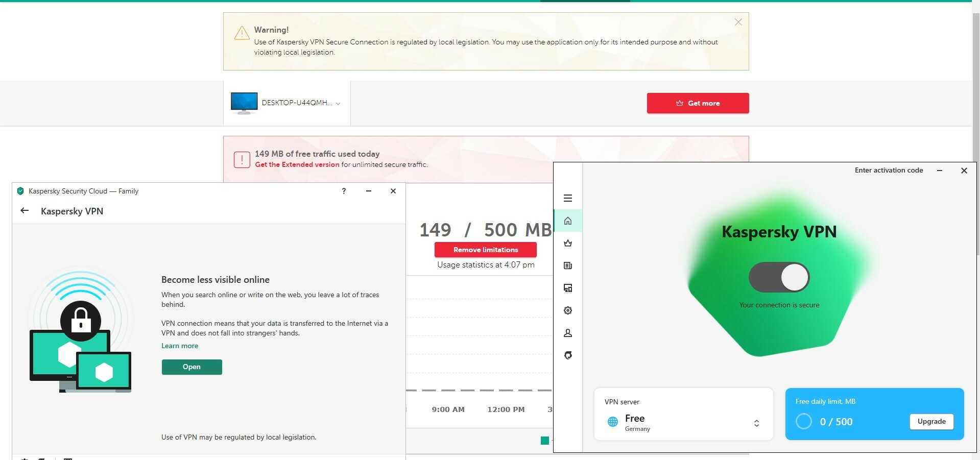Click the Kaspersky Security Cloud shield logo
Screen dimensions: 980x460
[20, 191]
